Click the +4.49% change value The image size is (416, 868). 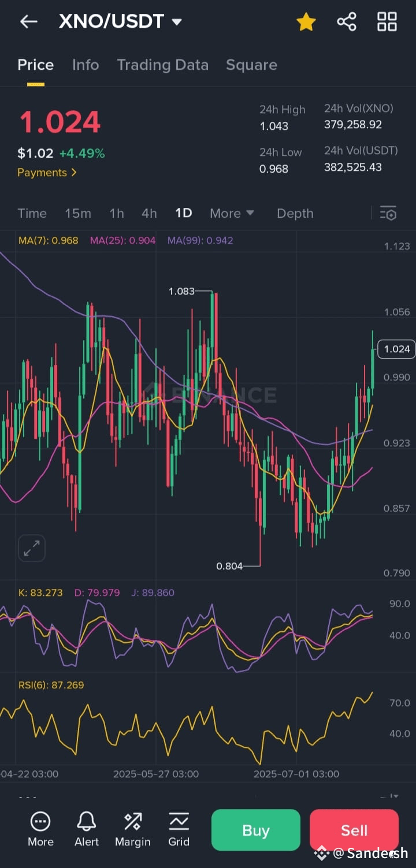point(82,154)
